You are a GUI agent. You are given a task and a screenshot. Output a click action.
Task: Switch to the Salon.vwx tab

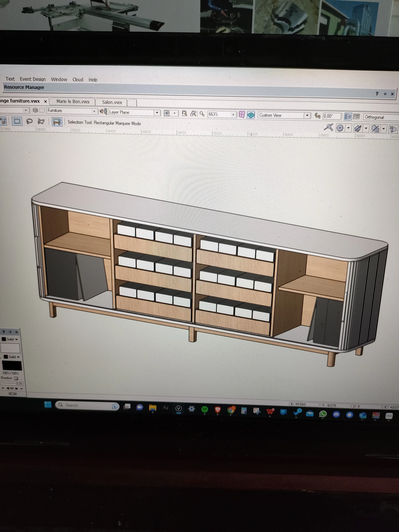coord(112,102)
